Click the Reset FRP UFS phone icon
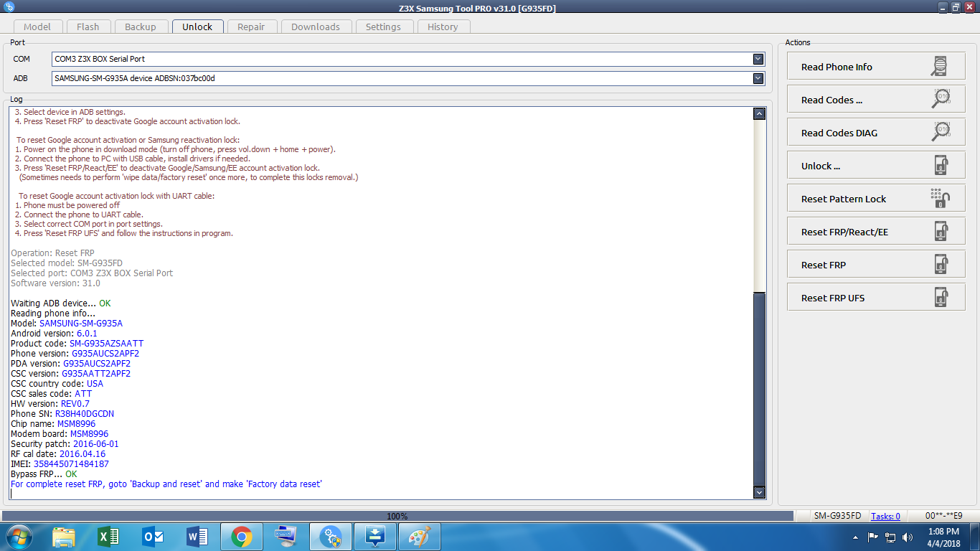This screenshot has width=980, height=551. point(941,297)
